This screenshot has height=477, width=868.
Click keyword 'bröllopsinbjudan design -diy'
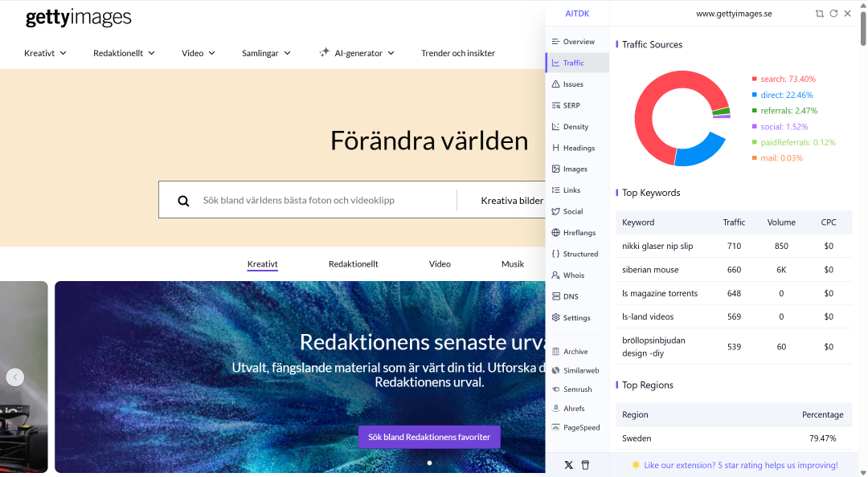click(x=653, y=347)
